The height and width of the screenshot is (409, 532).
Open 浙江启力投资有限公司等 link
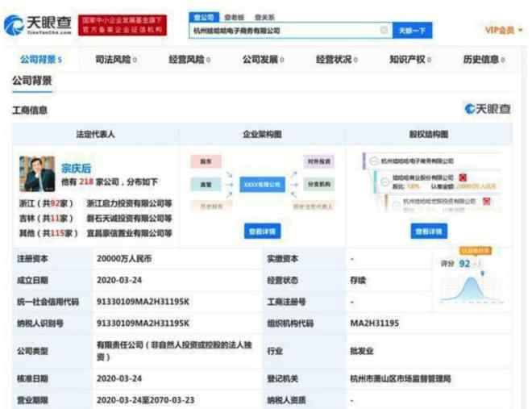click(129, 203)
